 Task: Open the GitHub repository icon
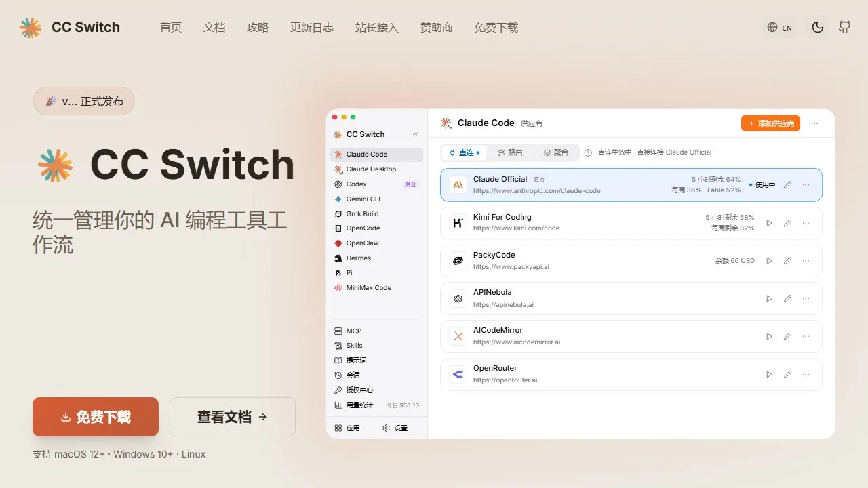pyautogui.click(x=844, y=27)
